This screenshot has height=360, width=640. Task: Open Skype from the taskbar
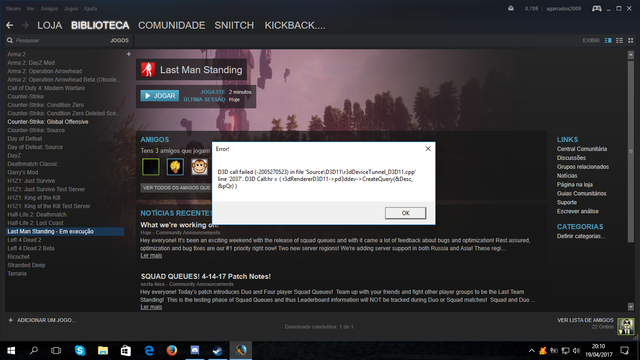point(80,350)
